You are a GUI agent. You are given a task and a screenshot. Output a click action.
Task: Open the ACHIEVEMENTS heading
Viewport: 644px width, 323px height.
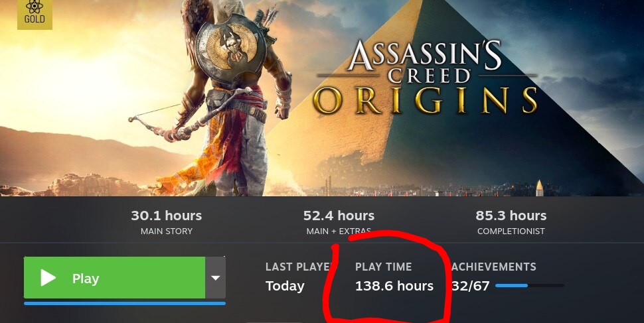click(x=494, y=267)
